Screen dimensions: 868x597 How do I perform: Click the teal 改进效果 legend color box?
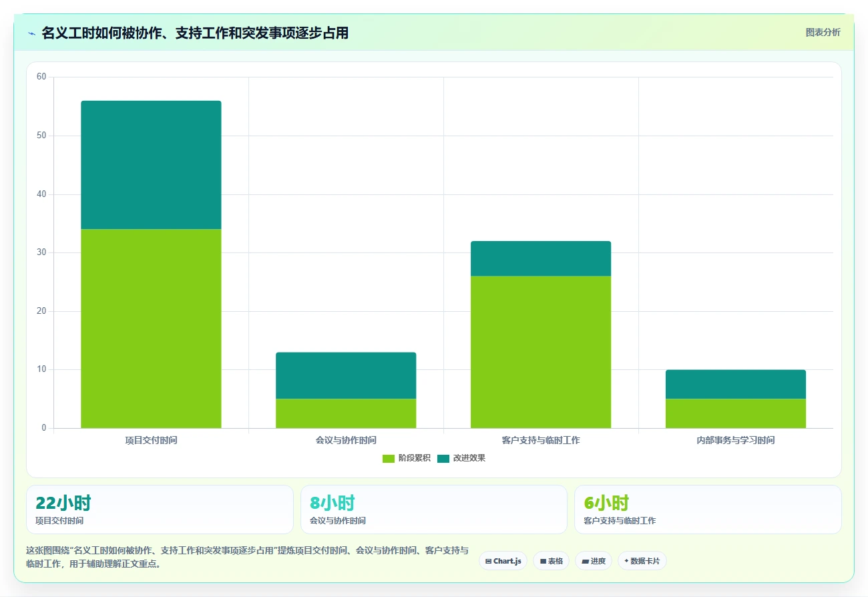pyautogui.click(x=443, y=458)
